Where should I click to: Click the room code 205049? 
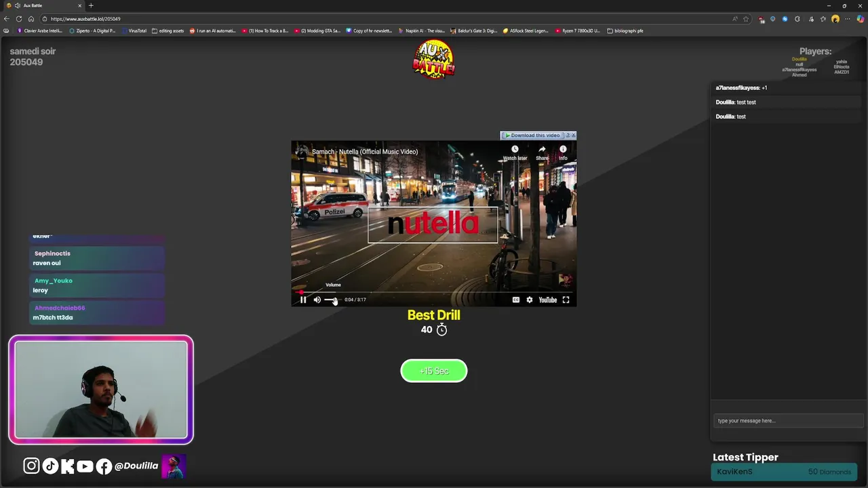pos(26,62)
